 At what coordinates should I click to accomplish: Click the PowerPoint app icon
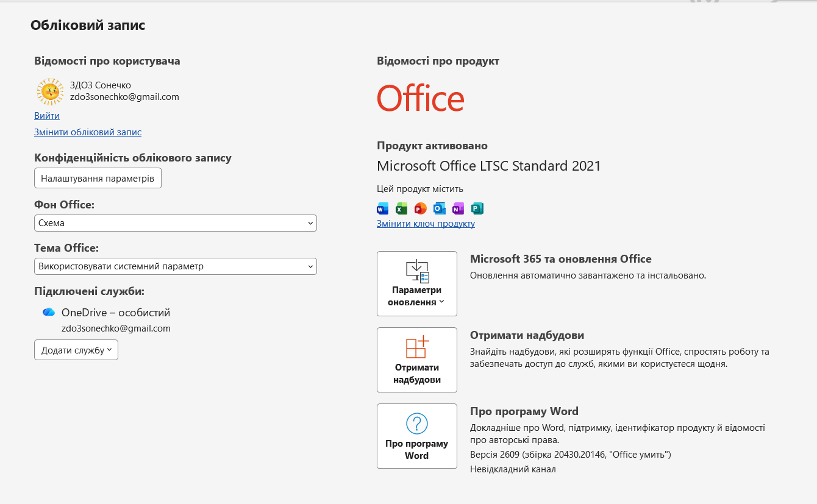click(420, 208)
